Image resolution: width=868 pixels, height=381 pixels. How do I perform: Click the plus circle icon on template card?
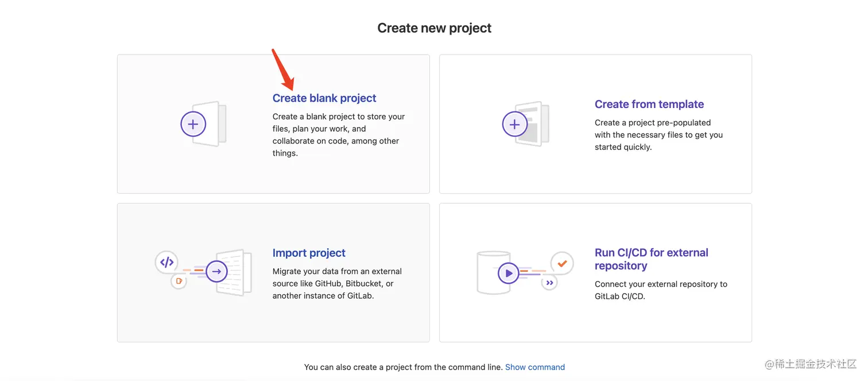click(515, 124)
